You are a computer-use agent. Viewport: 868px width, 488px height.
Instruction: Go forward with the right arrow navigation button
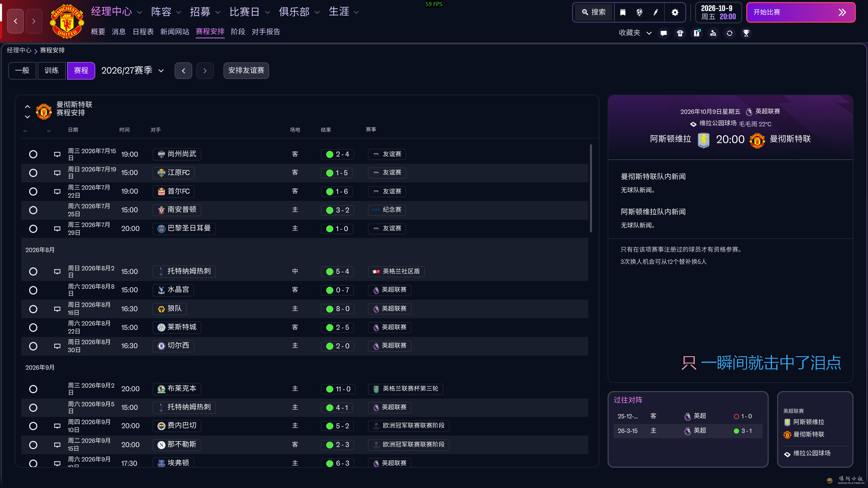point(34,21)
